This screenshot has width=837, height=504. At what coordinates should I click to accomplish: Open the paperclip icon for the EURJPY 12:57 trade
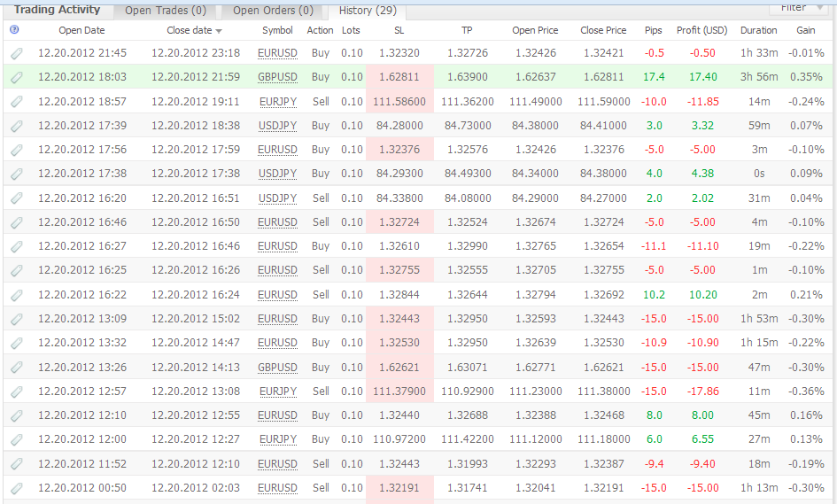pyautogui.click(x=17, y=392)
